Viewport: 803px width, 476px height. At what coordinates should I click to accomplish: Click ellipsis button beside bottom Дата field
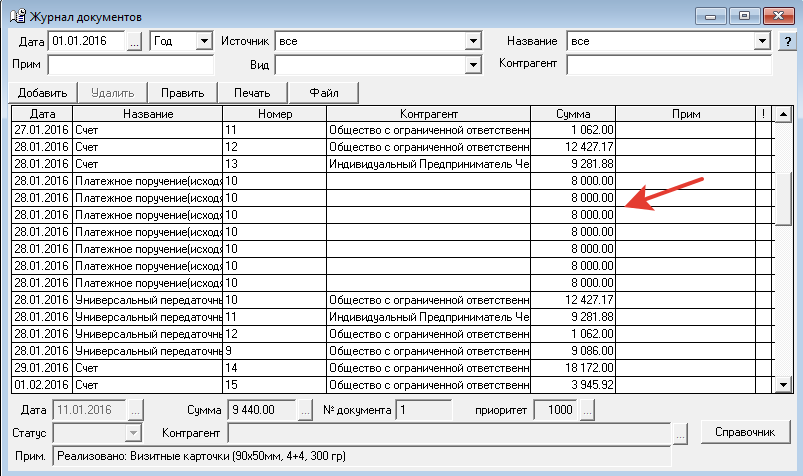pos(136,409)
